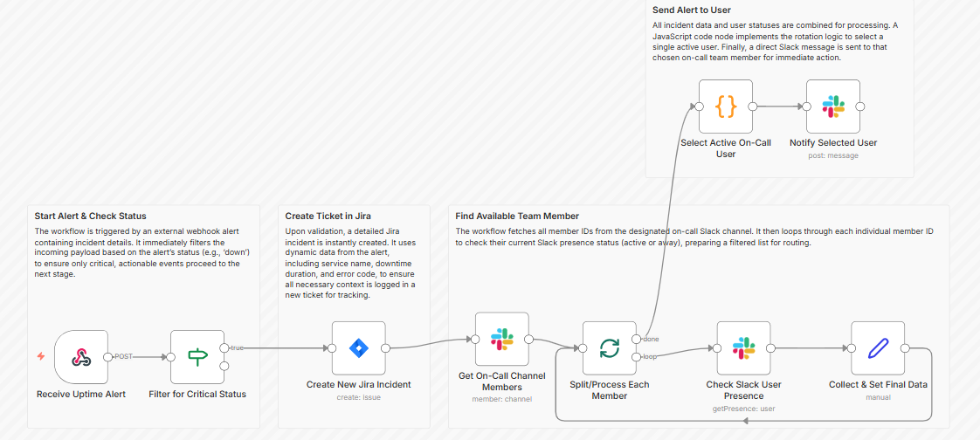Click the 'Filter for Critical Status' label
980x440 pixels.
click(197, 394)
